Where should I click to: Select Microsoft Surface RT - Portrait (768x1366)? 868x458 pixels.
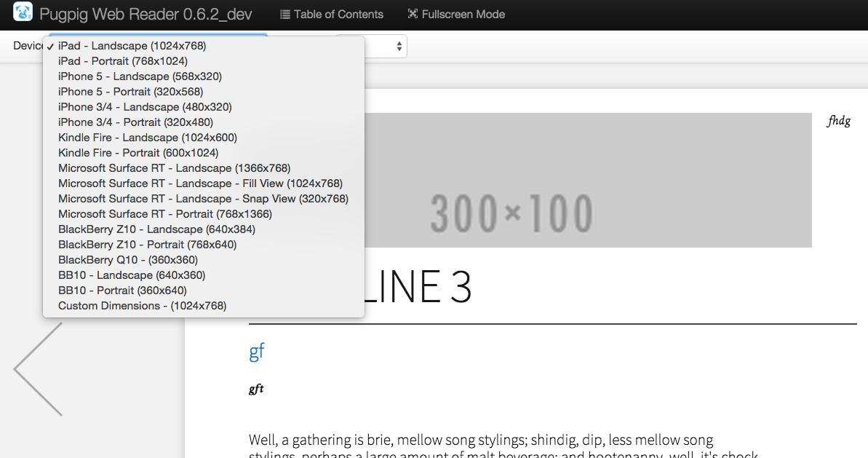coord(203,214)
